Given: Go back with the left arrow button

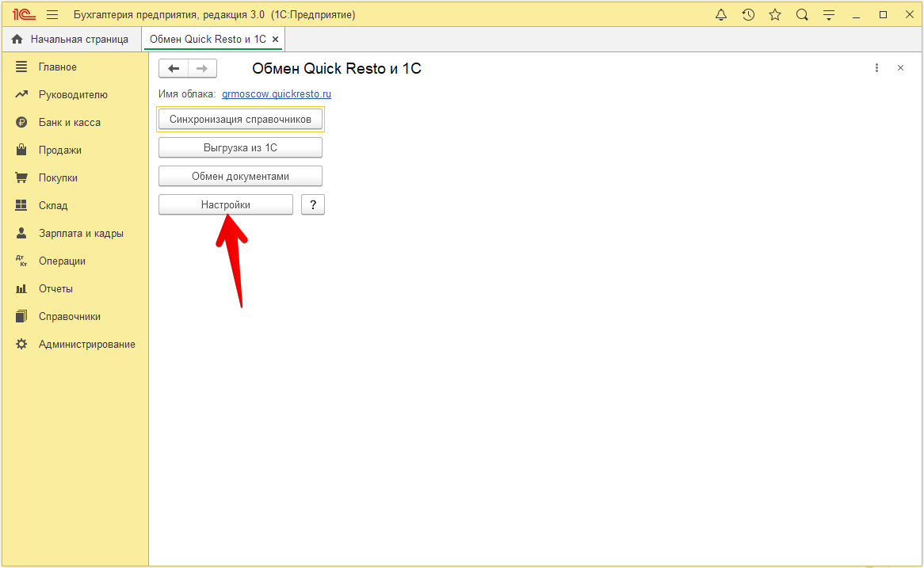Looking at the screenshot, I should (x=174, y=68).
